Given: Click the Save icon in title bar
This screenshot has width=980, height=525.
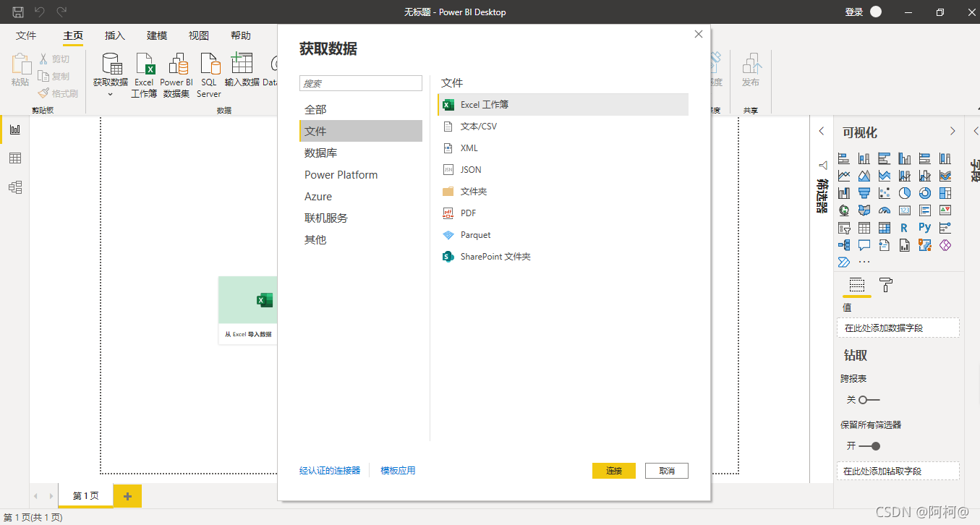Looking at the screenshot, I should [x=18, y=12].
